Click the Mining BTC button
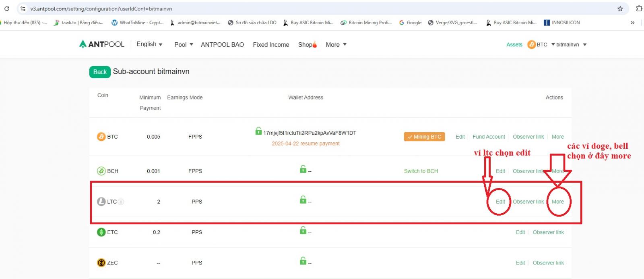The width and height of the screenshot is (644, 279). [424, 137]
